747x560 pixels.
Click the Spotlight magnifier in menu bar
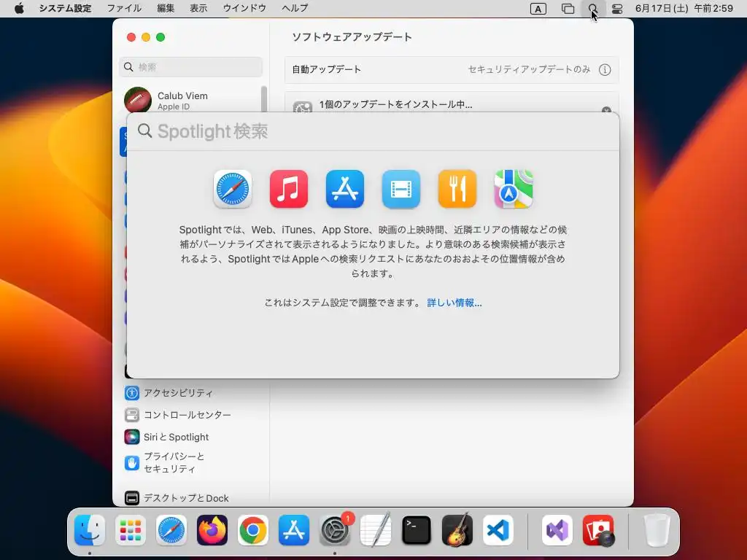(x=592, y=9)
